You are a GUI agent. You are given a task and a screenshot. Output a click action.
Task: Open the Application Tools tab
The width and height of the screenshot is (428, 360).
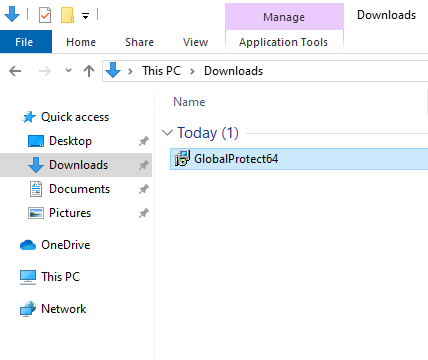284,42
